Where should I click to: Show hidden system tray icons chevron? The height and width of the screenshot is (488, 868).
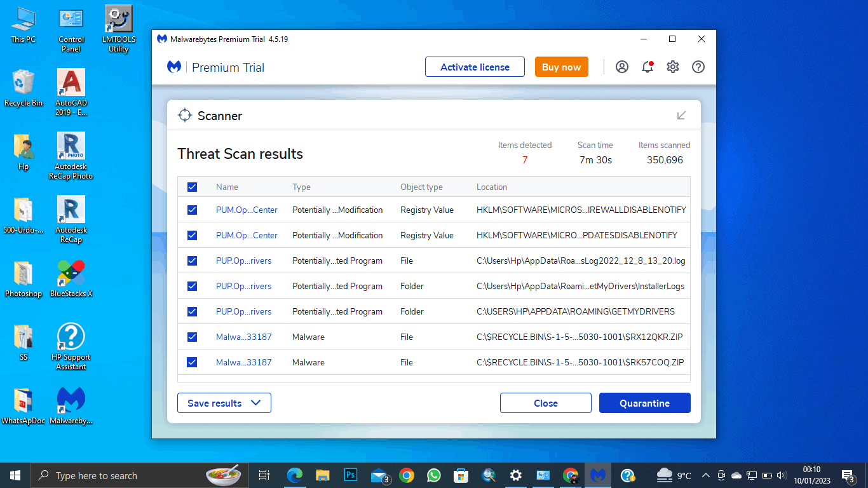tap(706, 475)
